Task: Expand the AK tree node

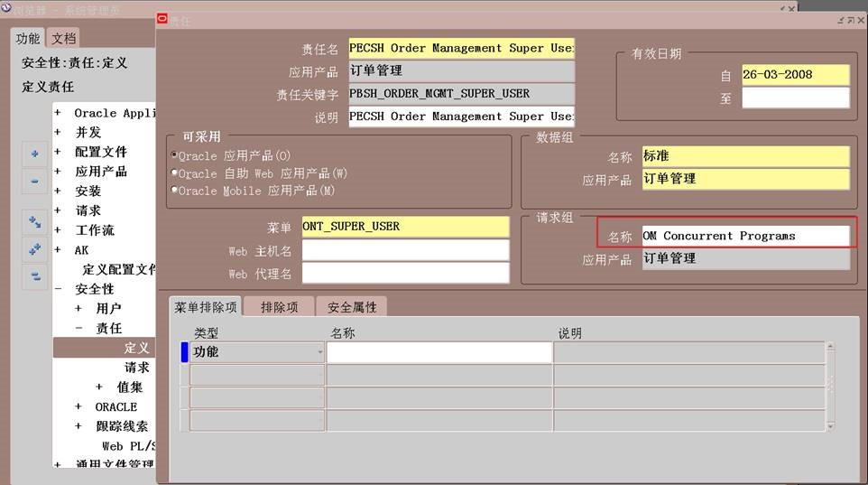Action: tap(57, 249)
